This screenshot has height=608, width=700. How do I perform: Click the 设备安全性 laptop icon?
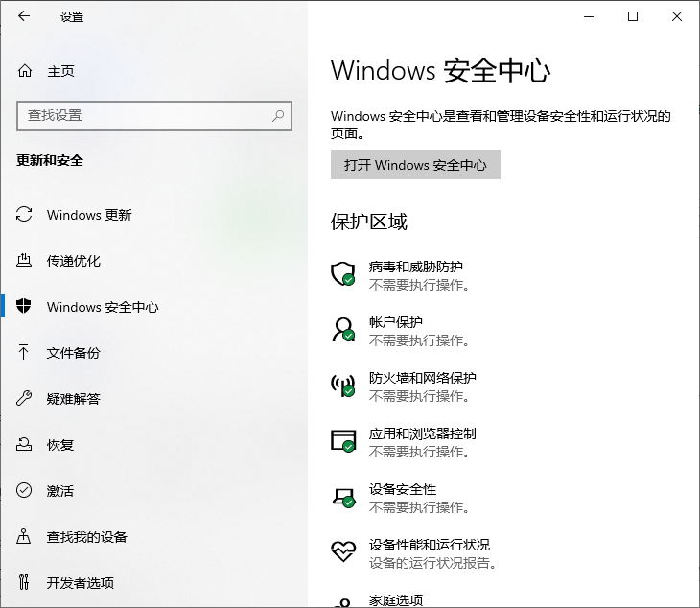pos(343,497)
